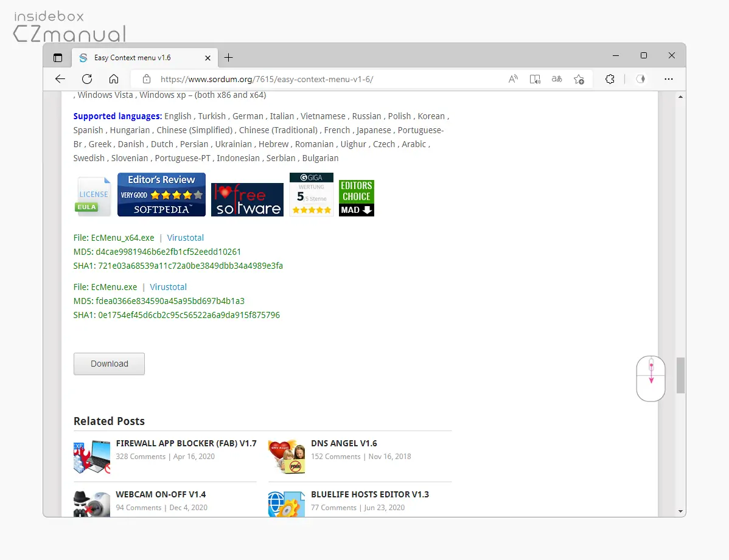The width and height of the screenshot is (729, 560).
Task: Open the GIGA 5 Sterne badge
Action: coord(312,194)
